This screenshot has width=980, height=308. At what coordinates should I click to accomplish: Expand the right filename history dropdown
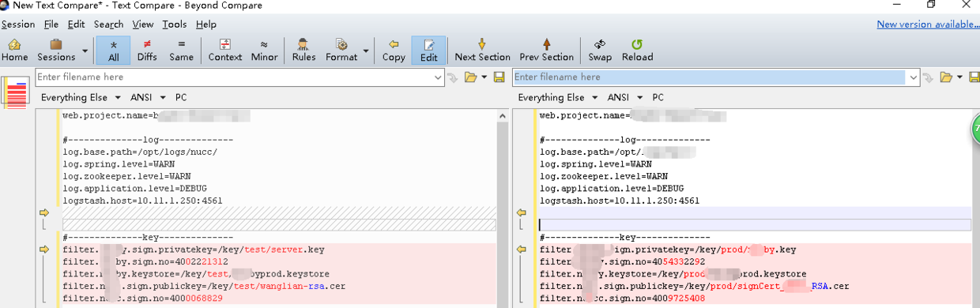click(914, 77)
